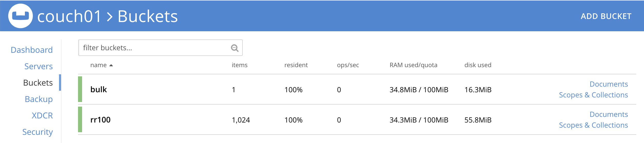Click the search magnifier icon in filter
Screen dimensions: 644x143
click(x=235, y=48)
